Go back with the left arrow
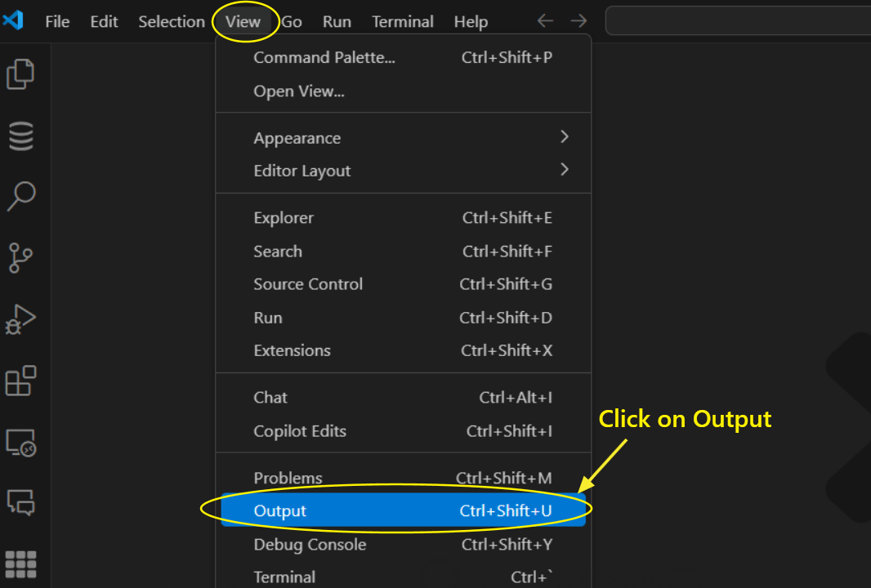 [546, 21]
